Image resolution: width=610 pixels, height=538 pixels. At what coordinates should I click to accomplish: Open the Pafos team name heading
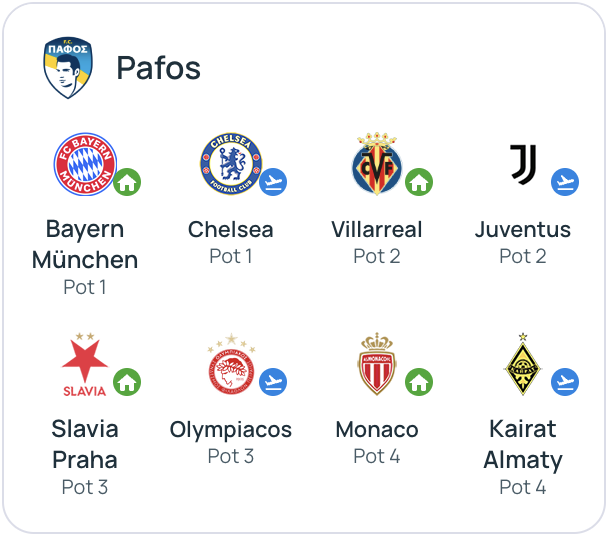158,68
